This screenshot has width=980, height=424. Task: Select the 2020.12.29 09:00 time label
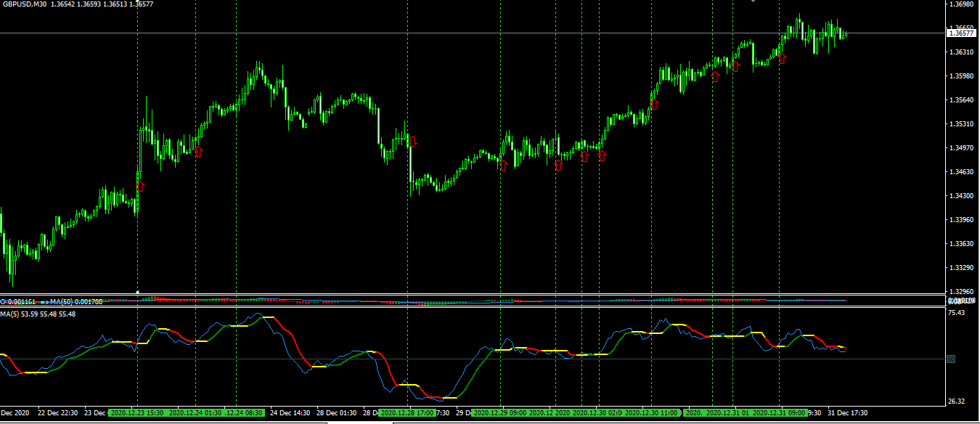[499, 413]
